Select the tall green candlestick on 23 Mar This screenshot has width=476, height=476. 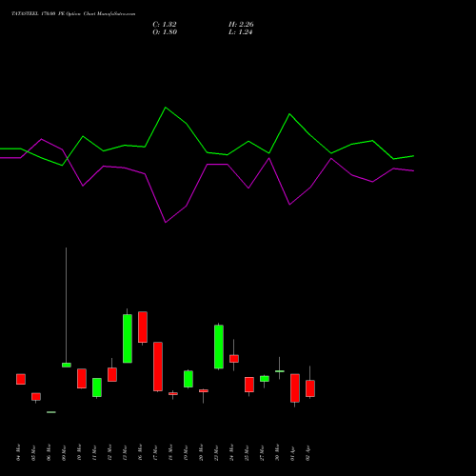(x=219, y=347)
